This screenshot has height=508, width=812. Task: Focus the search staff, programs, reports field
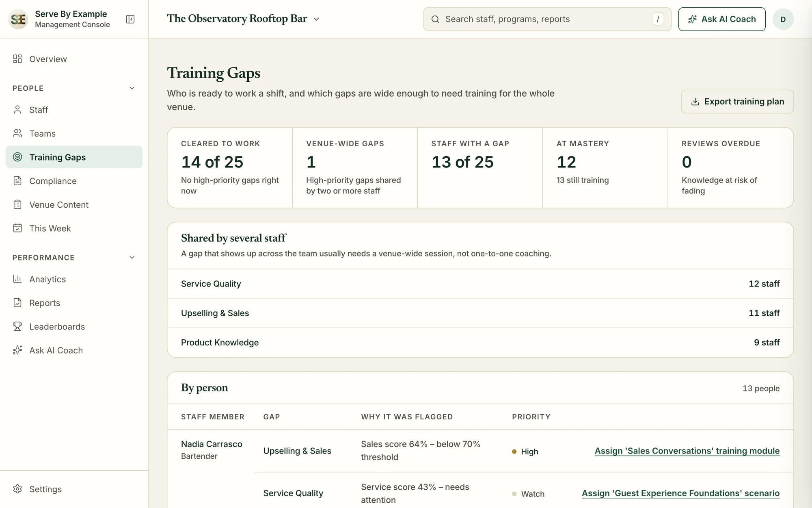(x=547, y=19)
